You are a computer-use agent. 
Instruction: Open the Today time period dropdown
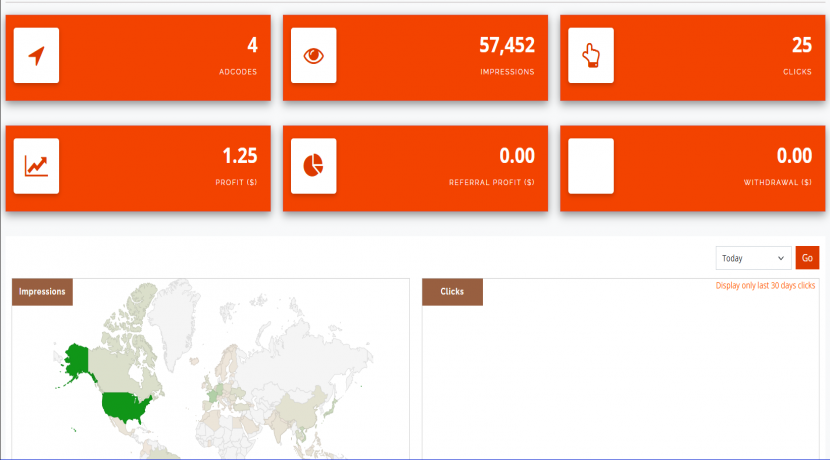753,258
